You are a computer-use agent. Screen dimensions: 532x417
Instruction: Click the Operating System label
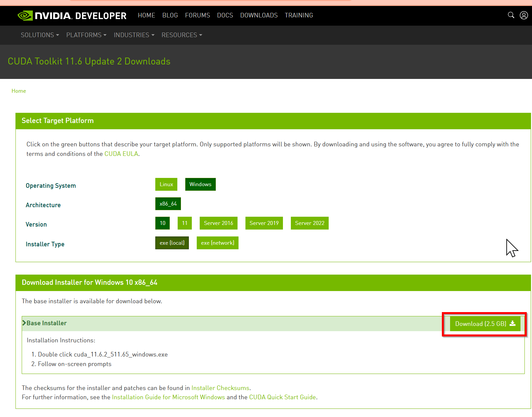(x=51, y=186)
